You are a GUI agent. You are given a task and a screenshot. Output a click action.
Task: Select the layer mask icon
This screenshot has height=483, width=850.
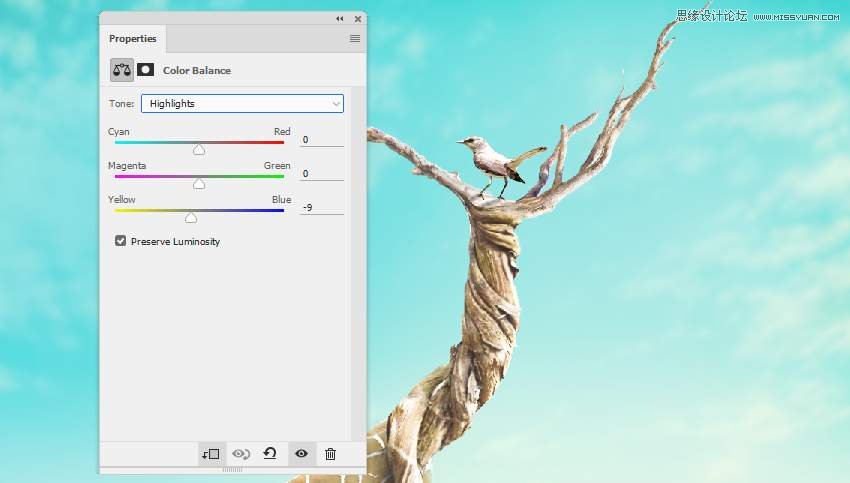pyautogui.click(x=145, y=70)
